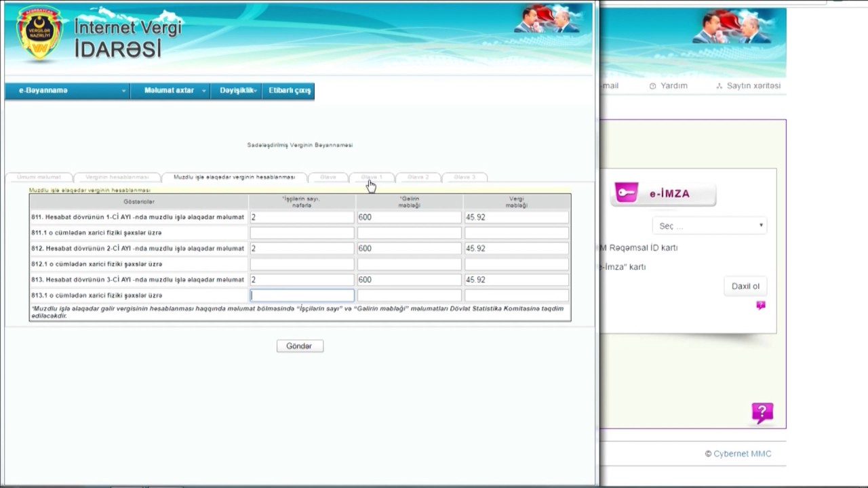Open the Dəyişiklik menu
Viewport: 868px width, 488px height.
(237, 91)
